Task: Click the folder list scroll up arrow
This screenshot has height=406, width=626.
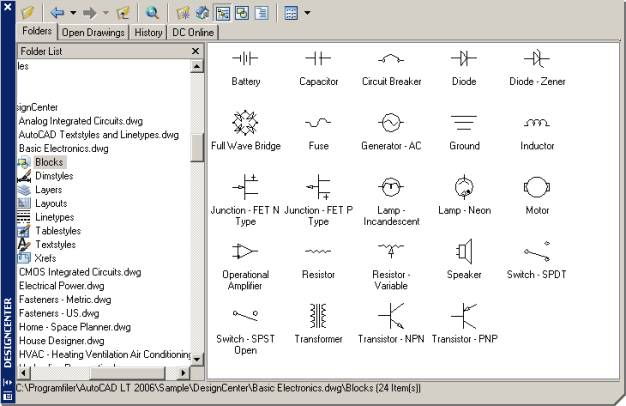Action: coord(196,66)
